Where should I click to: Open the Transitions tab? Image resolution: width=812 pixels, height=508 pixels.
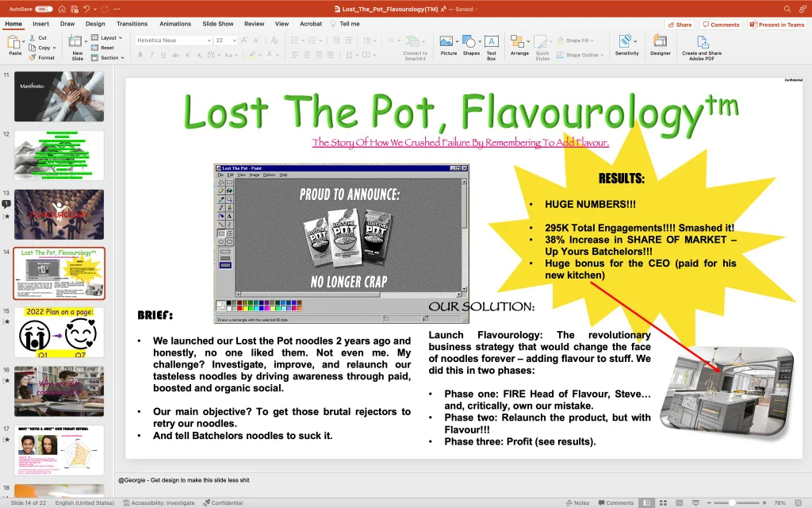tap(132, 24)
